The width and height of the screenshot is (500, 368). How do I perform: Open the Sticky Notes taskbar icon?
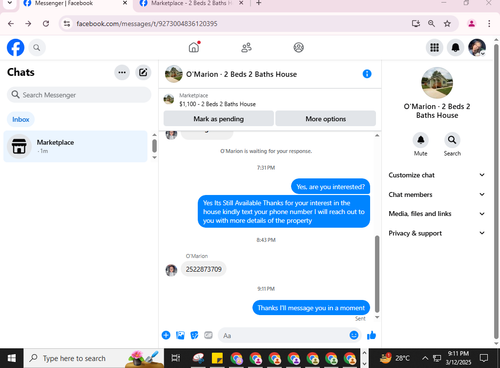click(x=217, y=358)
